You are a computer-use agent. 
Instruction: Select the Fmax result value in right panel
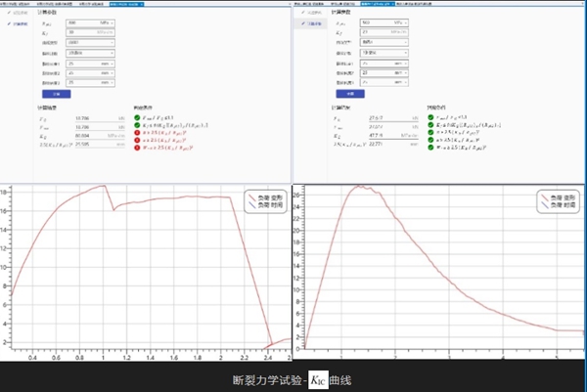point(376,127)
